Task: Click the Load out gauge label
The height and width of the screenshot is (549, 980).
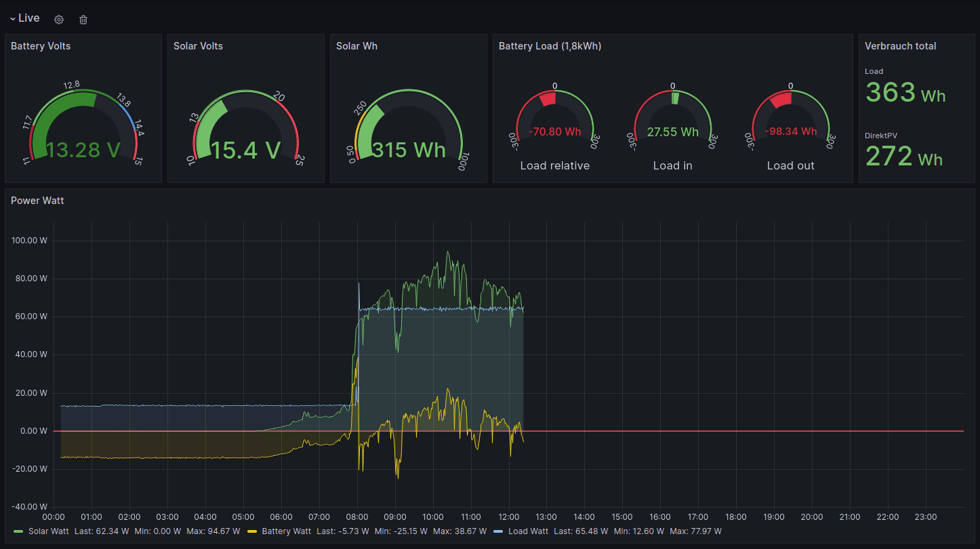Action: pyautogui.click(x=791, y=165)
